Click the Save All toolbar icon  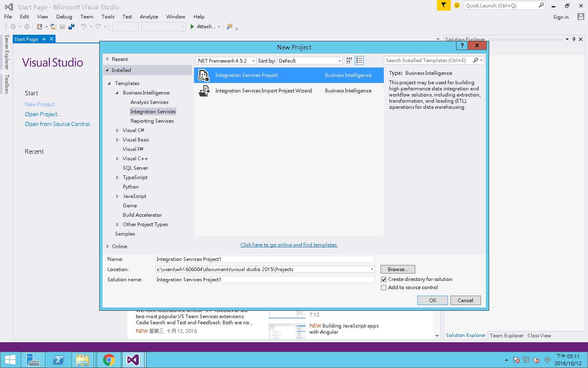[x=71, y=27]
